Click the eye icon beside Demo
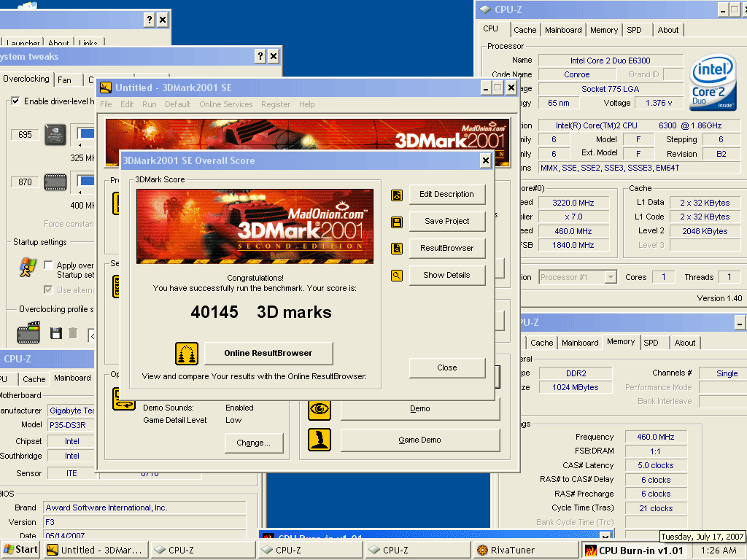This screenshot has width=747, height=560. tap(320, 408)
